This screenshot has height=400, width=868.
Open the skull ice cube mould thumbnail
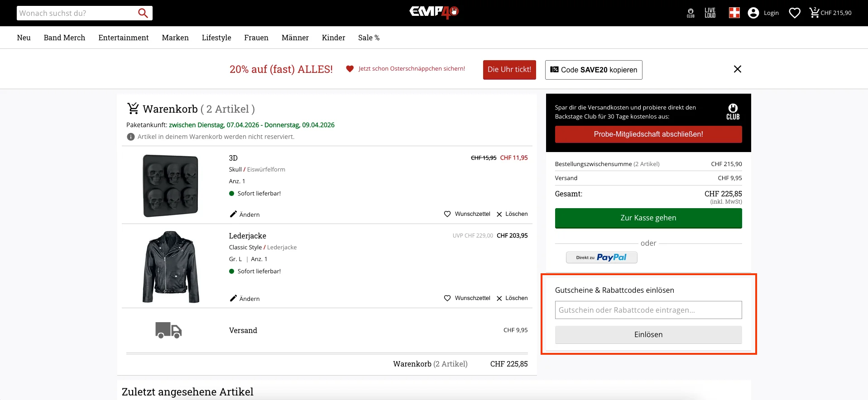tap(171, 186)
